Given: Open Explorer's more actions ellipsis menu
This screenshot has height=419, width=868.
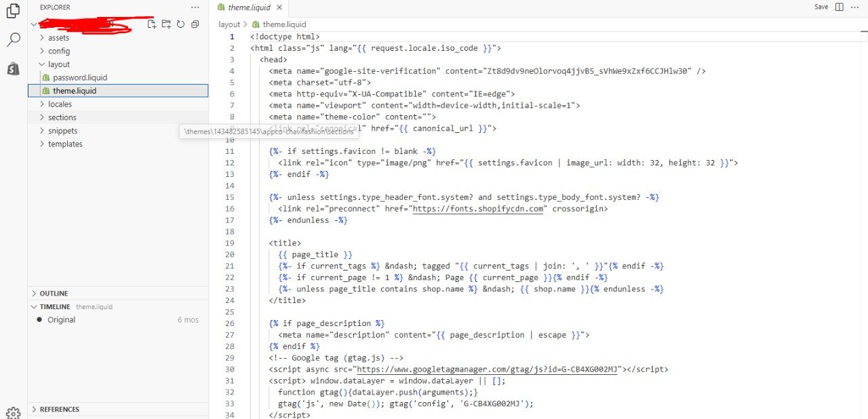Looking at the screenshot, I should tap(195, 7).
